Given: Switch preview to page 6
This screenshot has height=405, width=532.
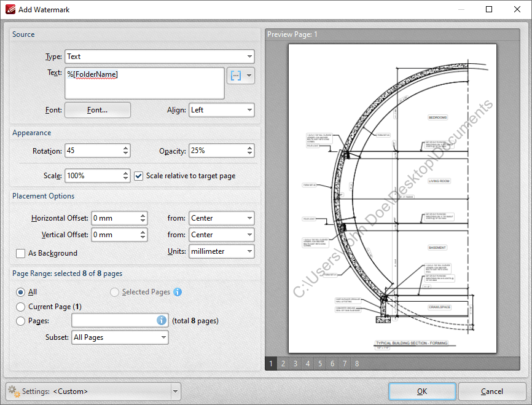Looking at the screenshot, I should pos(332,364).
